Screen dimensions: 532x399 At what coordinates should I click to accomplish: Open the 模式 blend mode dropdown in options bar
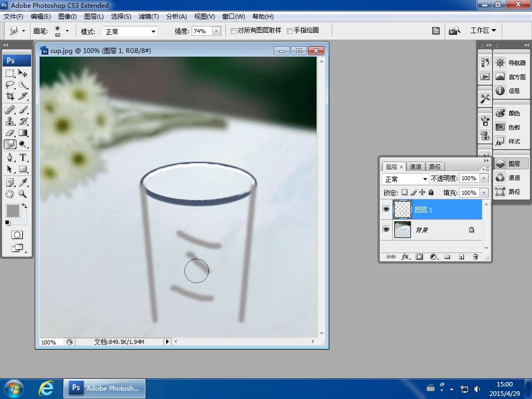point(130,31)
